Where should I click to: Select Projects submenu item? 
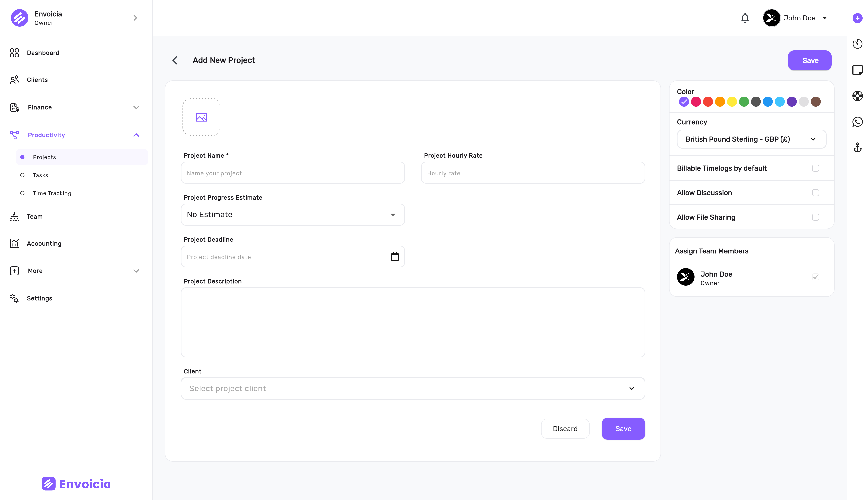82,157
